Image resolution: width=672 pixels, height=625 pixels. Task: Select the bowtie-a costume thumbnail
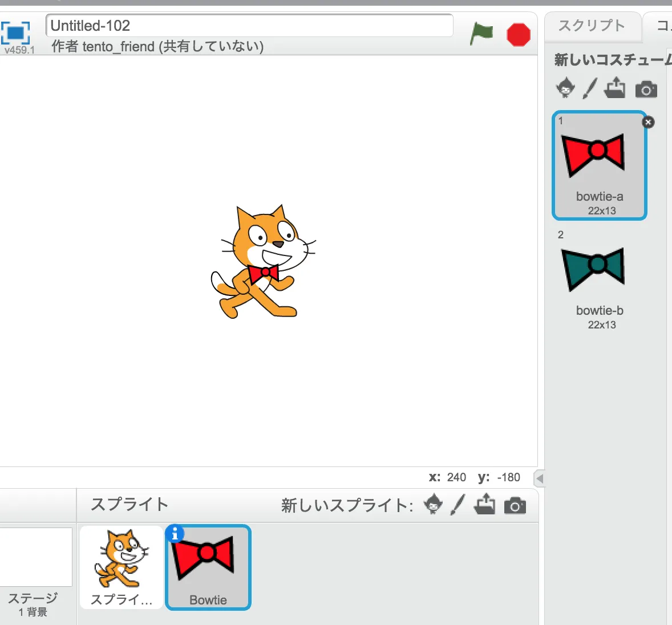[x=599, y=165]
